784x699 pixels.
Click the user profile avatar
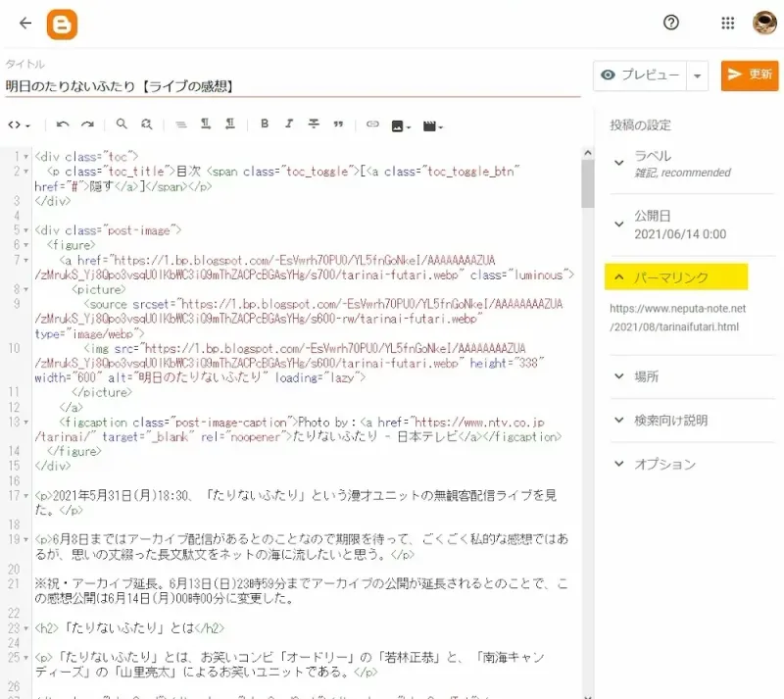click(x=764, y=24)
